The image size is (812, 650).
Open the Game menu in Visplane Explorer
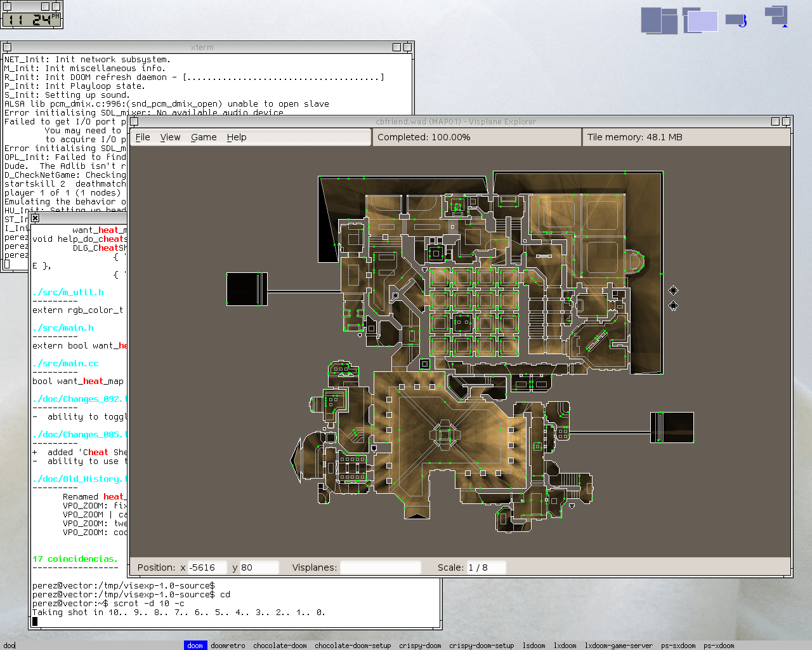[204, 137]
